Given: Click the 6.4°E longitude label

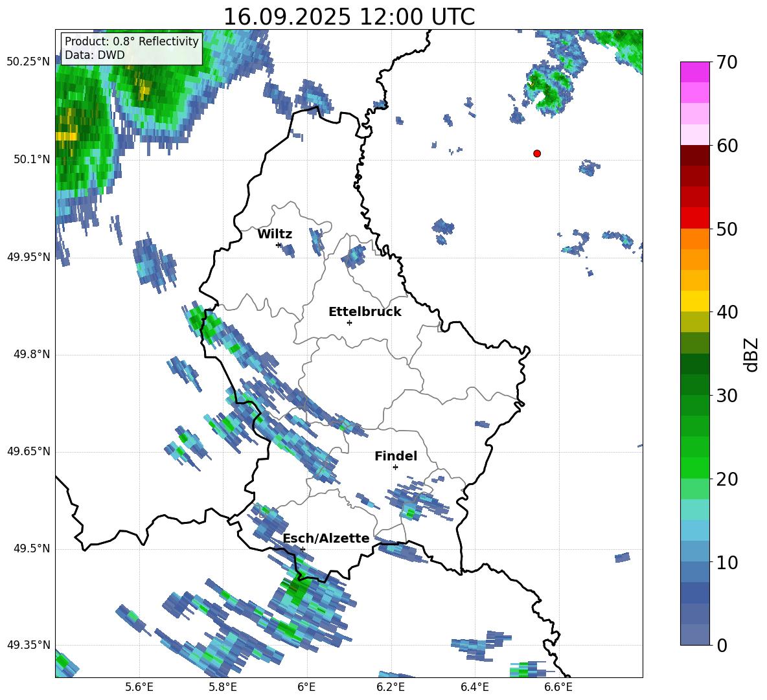Looking at the screenshot, I should pos(474,687).
